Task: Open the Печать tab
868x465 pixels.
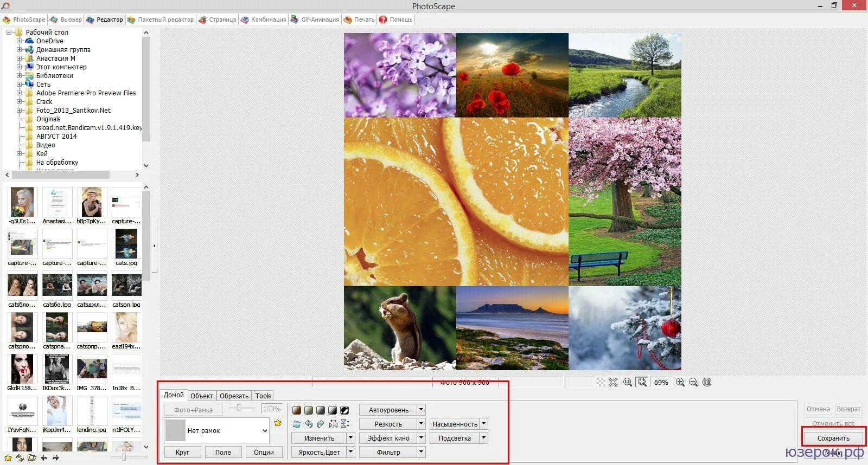Action: 359,20
